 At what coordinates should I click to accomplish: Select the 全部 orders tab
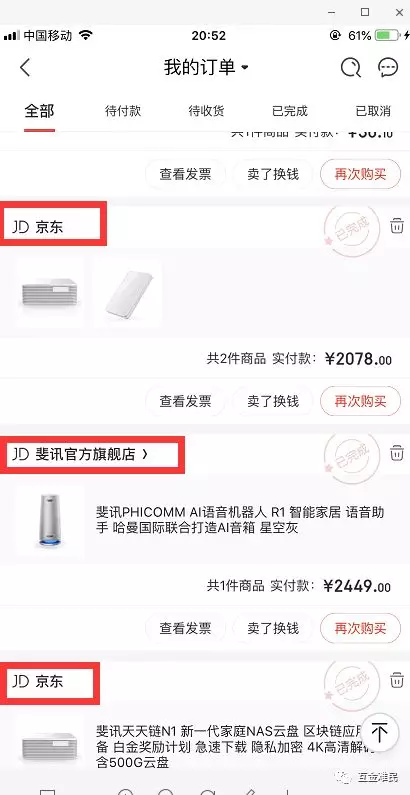[x=40, y=111]
